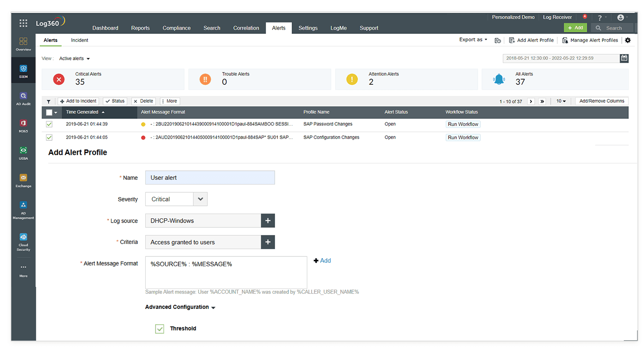
Task: Open the Support tab
Action: point(369,28)
